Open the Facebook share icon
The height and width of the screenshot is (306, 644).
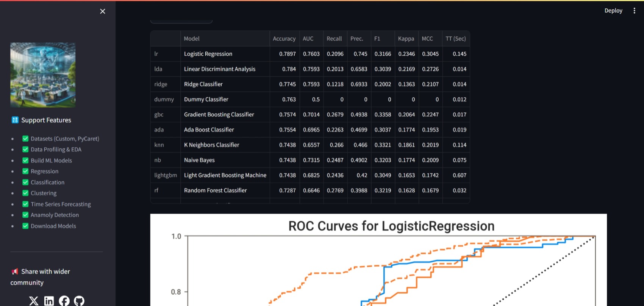(64, 301)
